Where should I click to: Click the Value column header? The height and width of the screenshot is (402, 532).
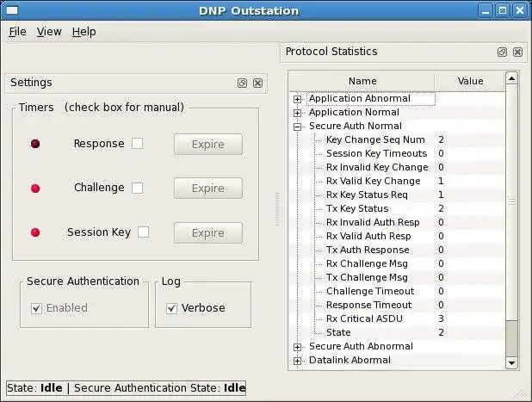click(470, 81)
